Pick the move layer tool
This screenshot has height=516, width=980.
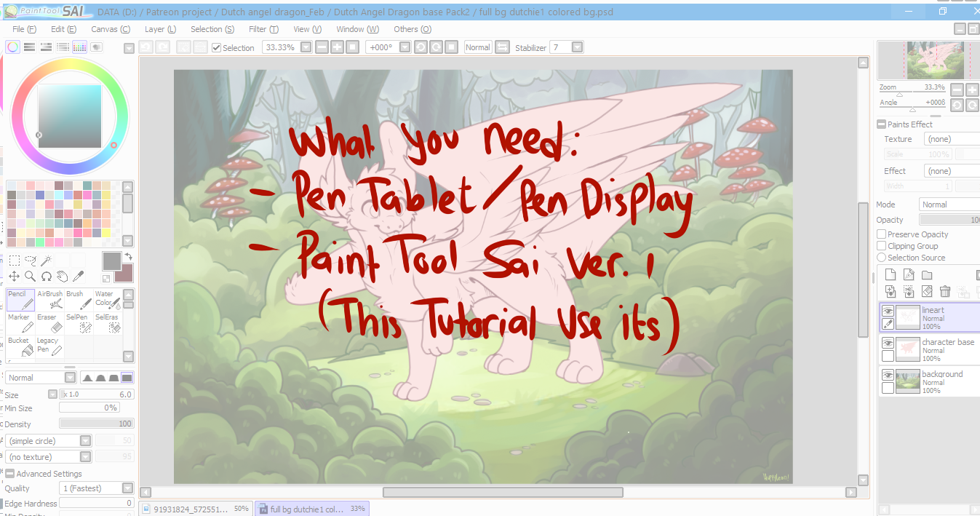[x=14, y=277]
